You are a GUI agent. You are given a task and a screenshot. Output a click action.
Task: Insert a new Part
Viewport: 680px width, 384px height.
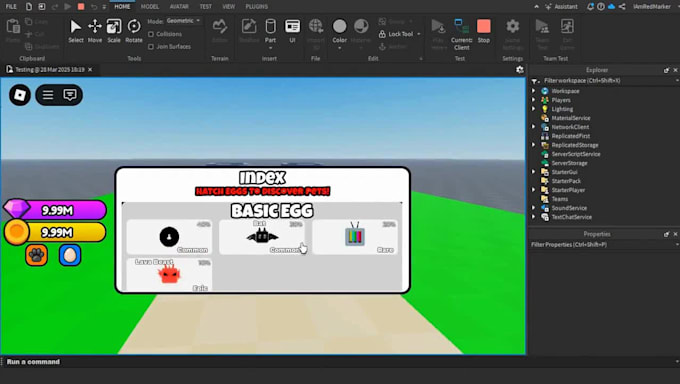[x=270, y=31]
